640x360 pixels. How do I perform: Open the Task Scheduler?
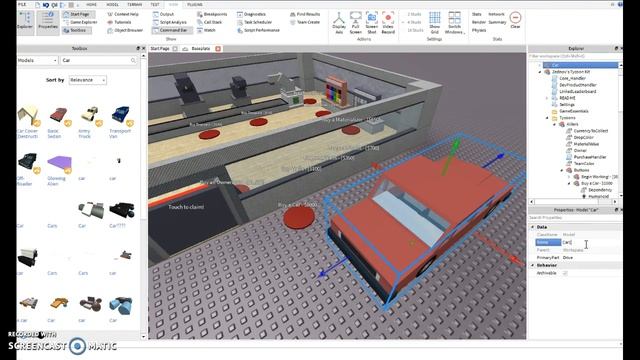tap(254, 22)
